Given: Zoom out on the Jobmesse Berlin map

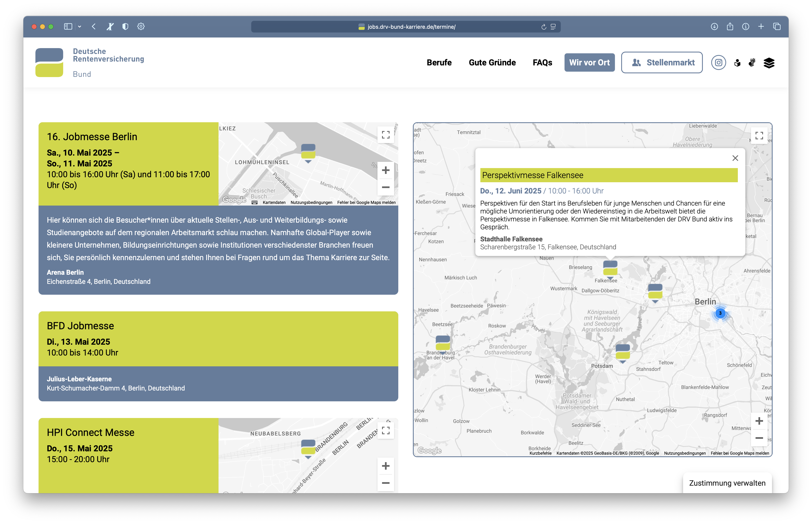Looking at the screenshot, I should [386, 187].
